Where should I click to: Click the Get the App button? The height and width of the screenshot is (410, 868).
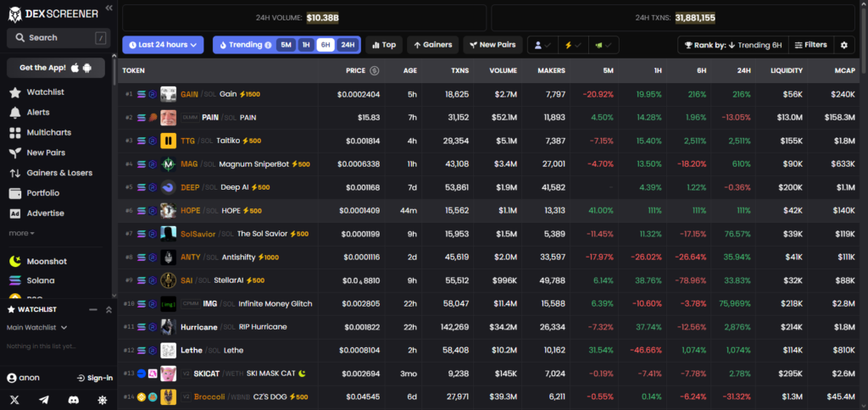(56, 68)
